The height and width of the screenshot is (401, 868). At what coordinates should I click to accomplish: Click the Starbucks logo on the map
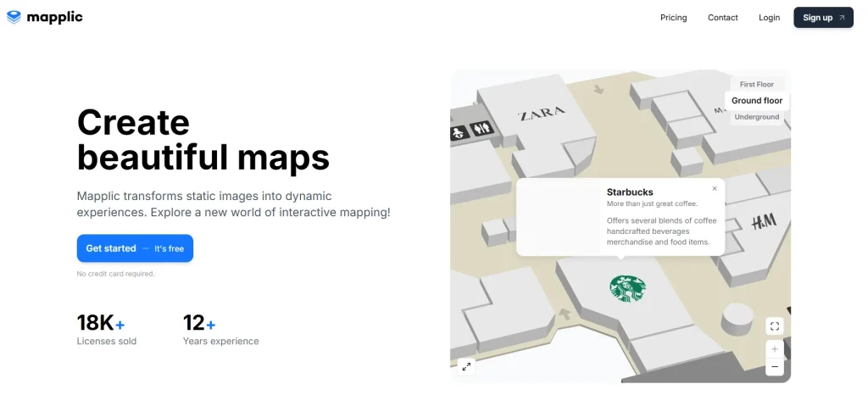[x=627, y=288]
